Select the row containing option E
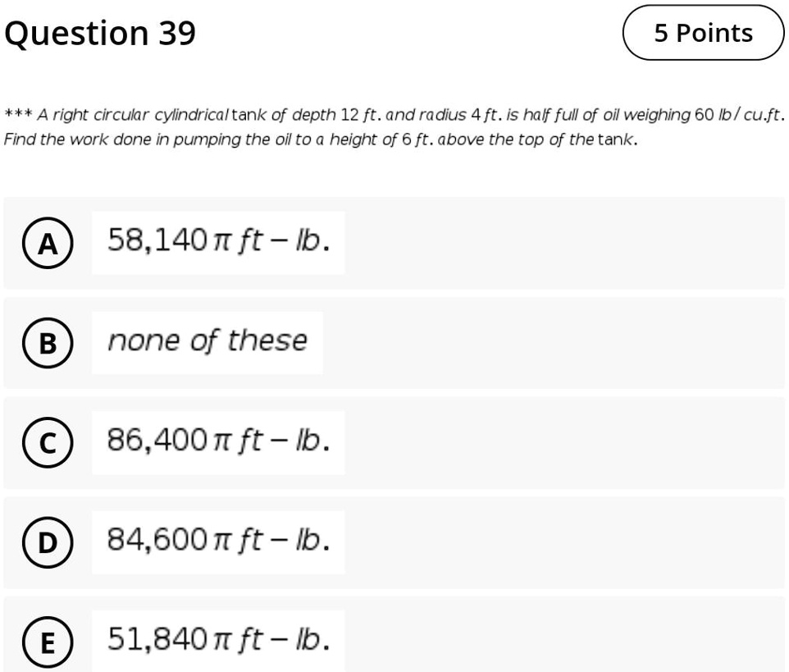The height and width of the screenshot is (672, 789). point(394,640)
